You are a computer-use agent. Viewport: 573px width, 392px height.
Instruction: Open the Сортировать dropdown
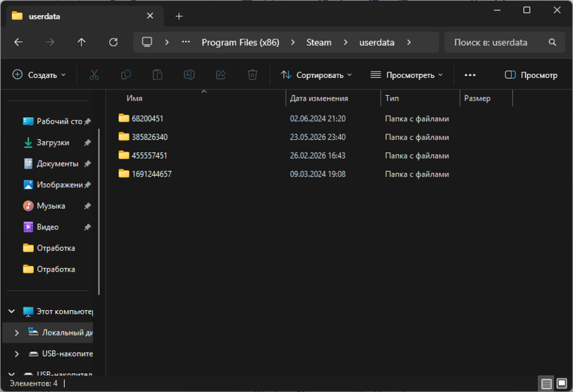coord(316,75)
